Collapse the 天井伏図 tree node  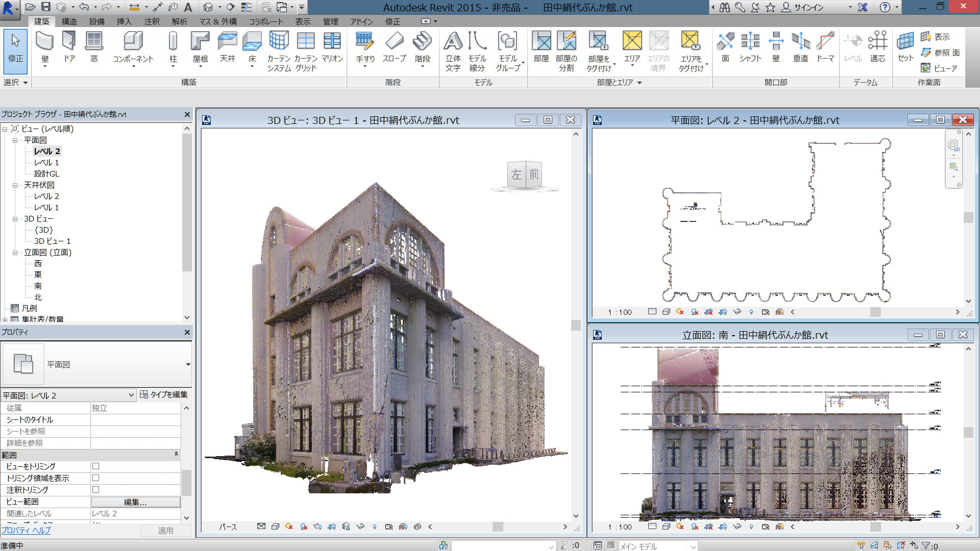(x=15, y=185)
